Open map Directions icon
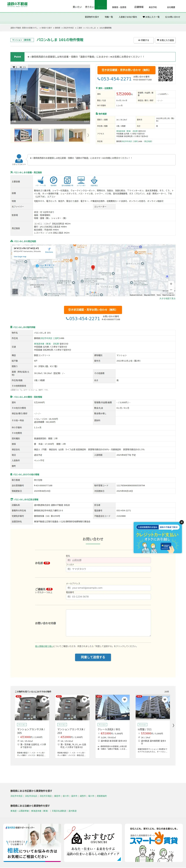The width and height of the screenshot is (186, 868). [x=49, y=250]
